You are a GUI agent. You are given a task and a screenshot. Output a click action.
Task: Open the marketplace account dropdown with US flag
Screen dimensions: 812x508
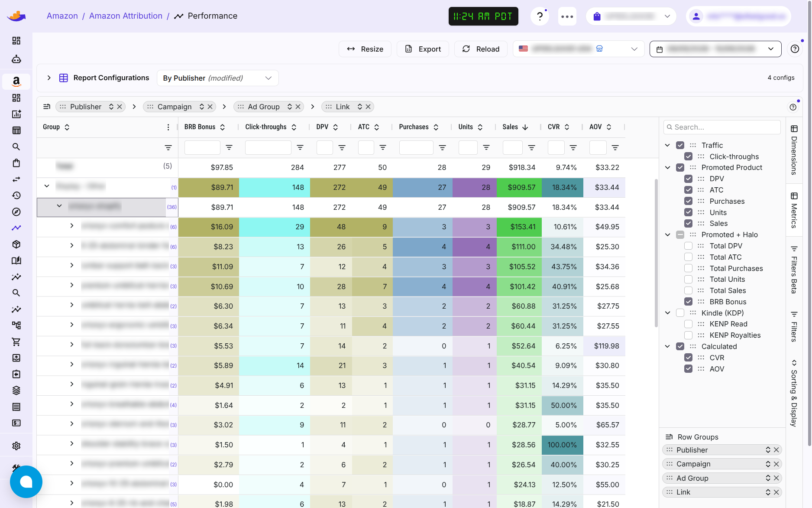[x=579, y=49]
